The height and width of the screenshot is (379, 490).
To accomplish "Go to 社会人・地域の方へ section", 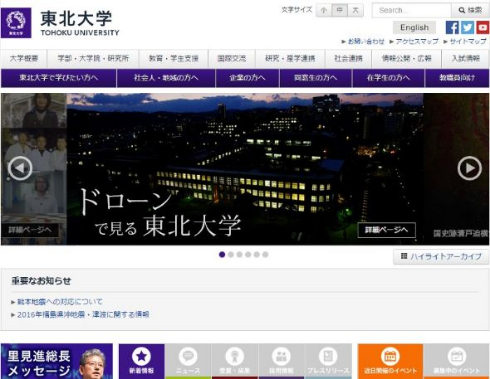I will point(166,78).
